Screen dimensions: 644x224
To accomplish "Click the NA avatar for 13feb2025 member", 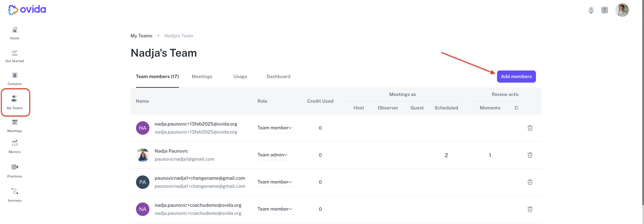I will click(x=142, y=128).
